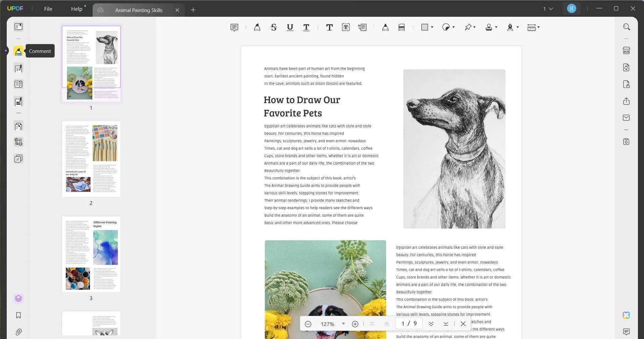Screen dimensions: 644x339
Task: Click the dog sketch image on the page
Action: click(454, 149)
